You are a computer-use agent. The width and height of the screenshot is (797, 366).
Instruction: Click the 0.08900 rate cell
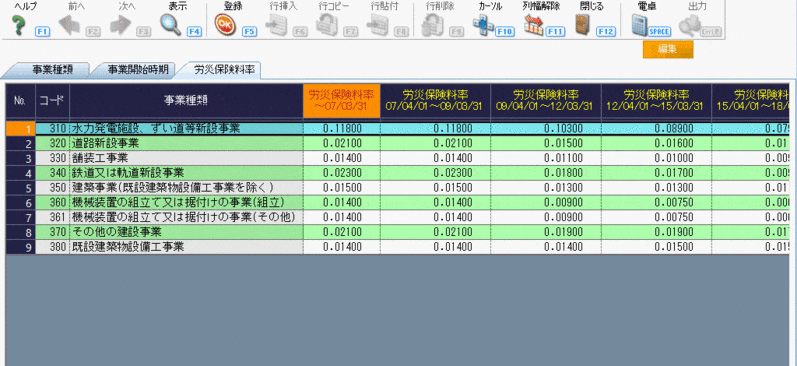pos(656,129)
